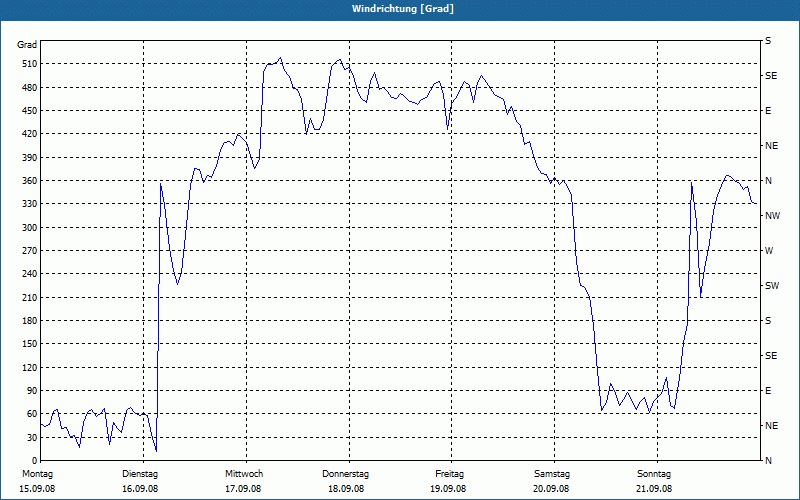Click the 'E' compass label level with 90
800x500 pixels.
[x=768, y=391]
